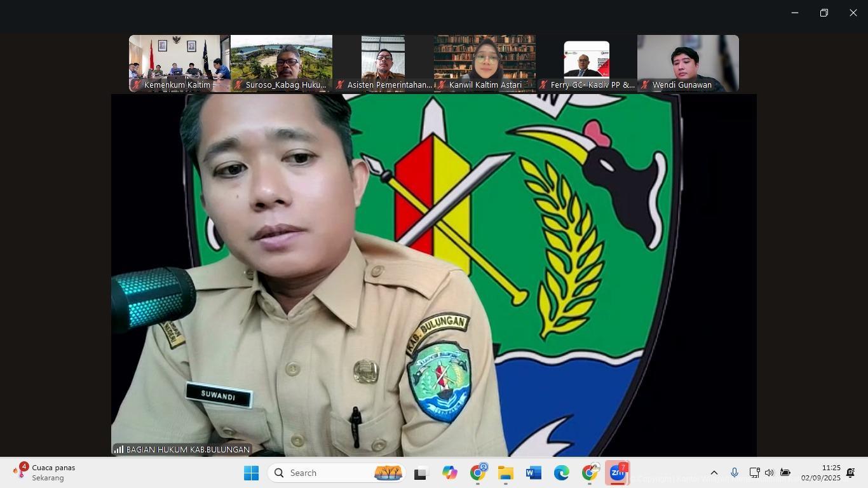Click signal strength icon beside BAGIAN HUKUM label
This screenshot has width=868, height=488.
point(119,449)
